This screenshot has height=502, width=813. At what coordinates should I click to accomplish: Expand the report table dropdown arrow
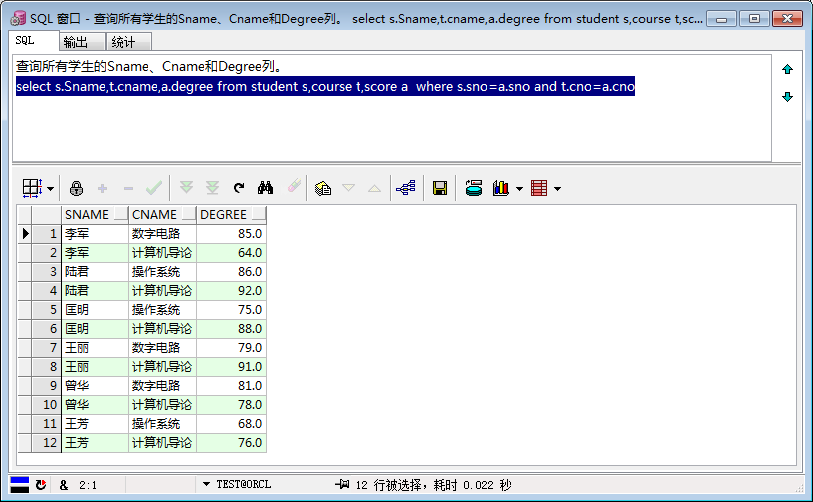[557, 189]
